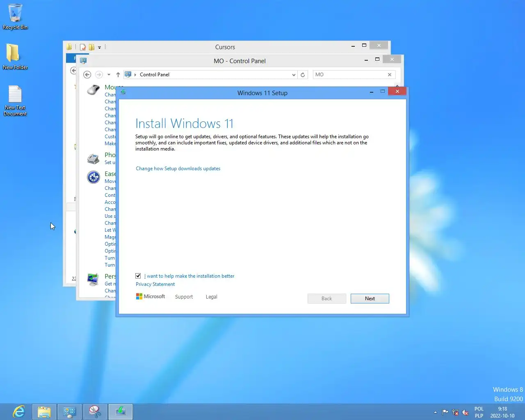
Task: Click the folder icon in Cursors title bar
Action: pyautogui.click(x=69, y=47)
